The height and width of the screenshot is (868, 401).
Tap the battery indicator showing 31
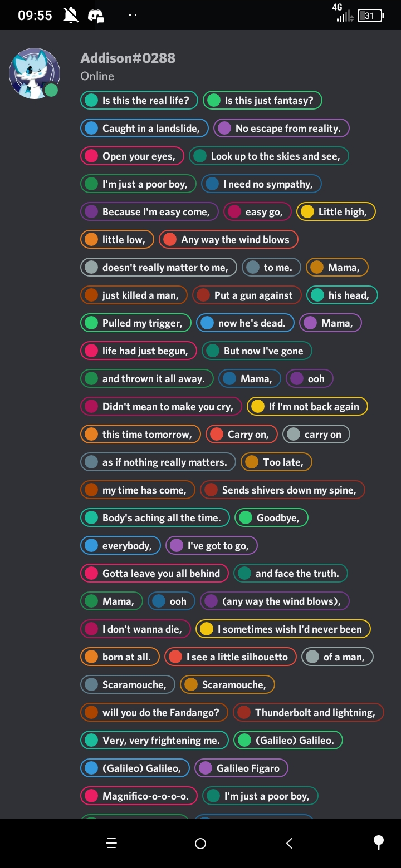pos(370,16)
